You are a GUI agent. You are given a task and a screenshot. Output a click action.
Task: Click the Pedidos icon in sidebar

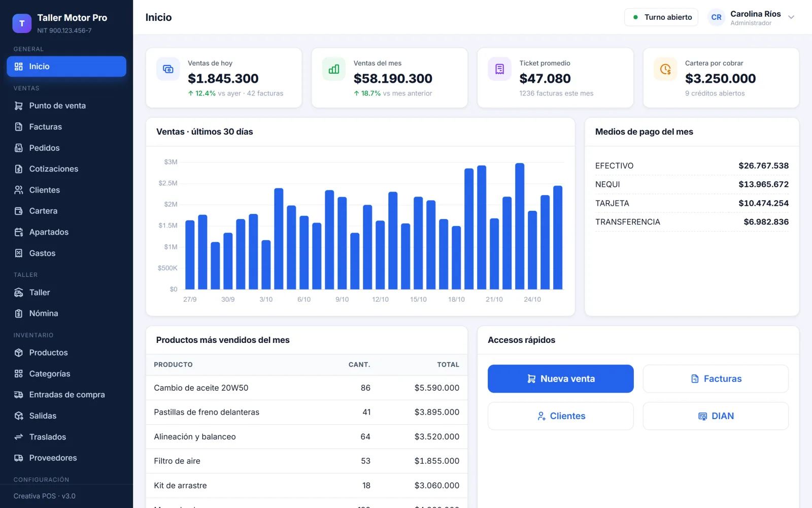pyautogui.click(x=19, y=148)
